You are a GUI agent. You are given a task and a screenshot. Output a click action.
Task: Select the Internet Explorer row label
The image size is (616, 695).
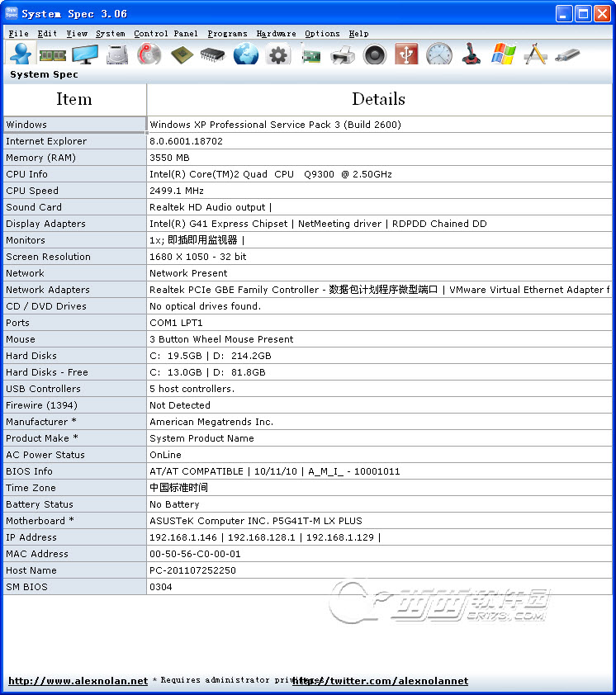pos(74,141)
